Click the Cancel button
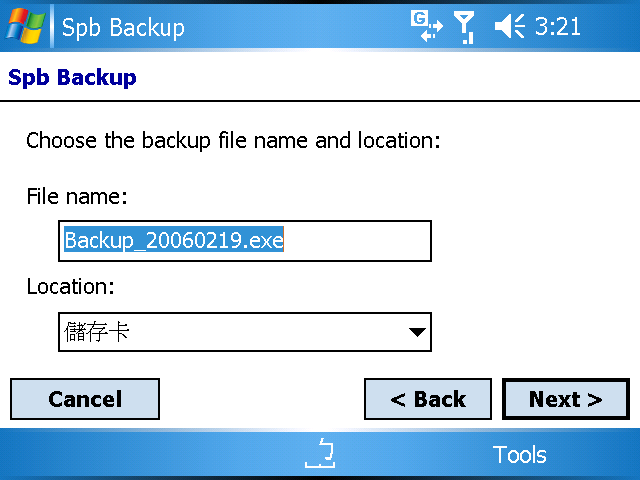This screenshot has height=480, width=640. click(85, 399)
